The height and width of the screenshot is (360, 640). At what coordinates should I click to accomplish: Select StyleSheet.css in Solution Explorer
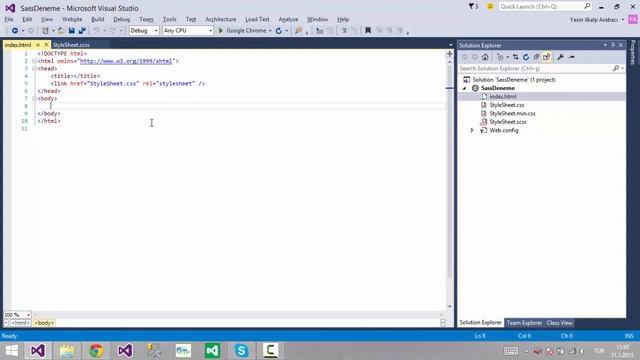pos(507,105)
